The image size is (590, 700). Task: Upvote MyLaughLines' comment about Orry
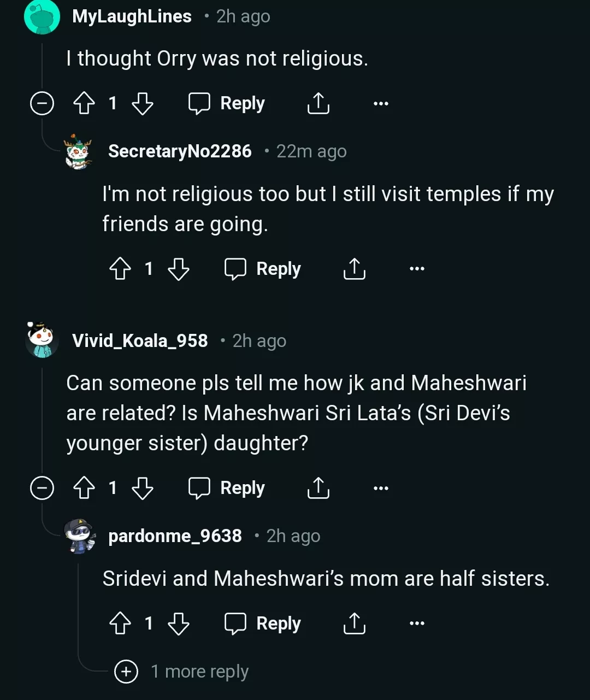pyautogui.click(x=84, y=103)
